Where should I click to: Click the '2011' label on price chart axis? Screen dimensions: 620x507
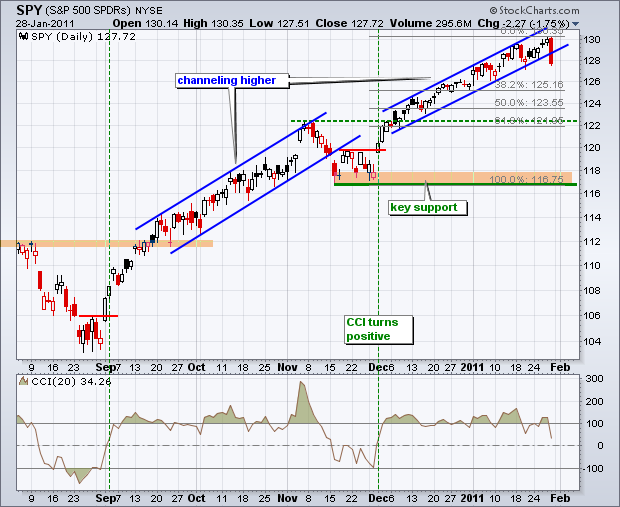pos(473,367)
